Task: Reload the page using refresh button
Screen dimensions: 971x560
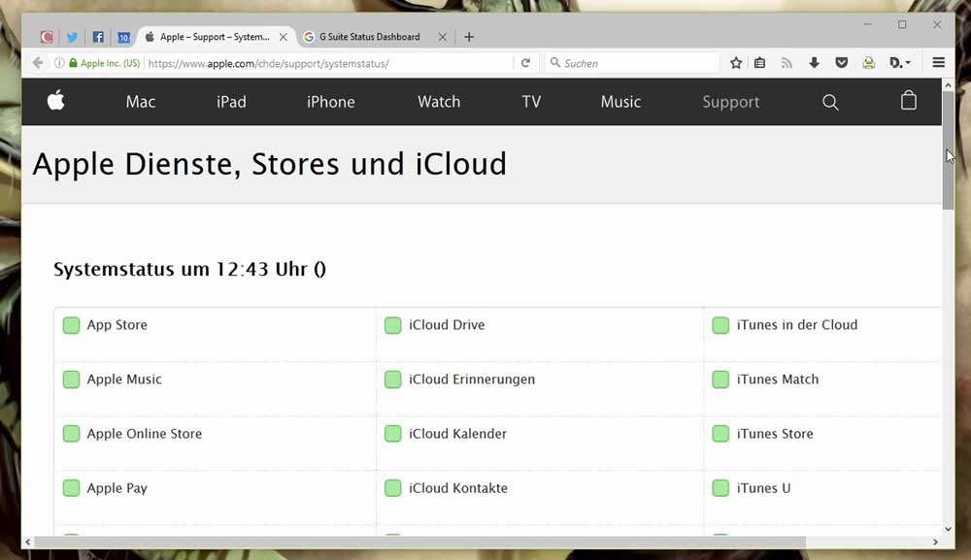Action: 525,63
